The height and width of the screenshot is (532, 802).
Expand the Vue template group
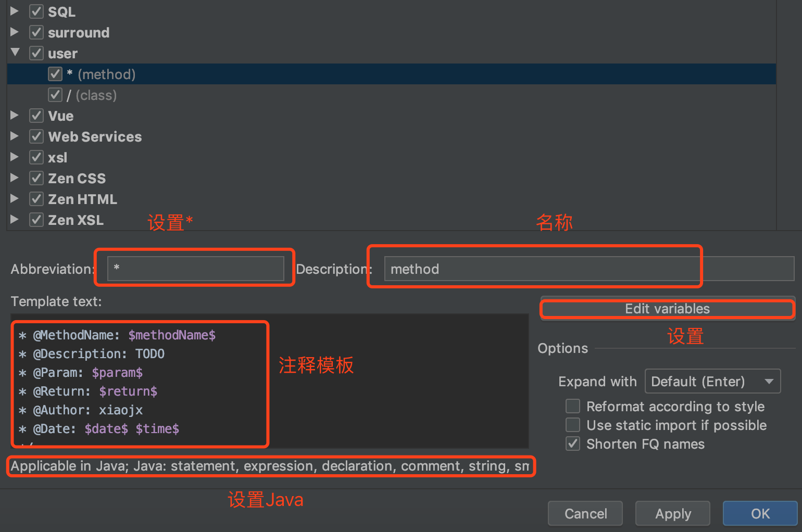[15, 115]
